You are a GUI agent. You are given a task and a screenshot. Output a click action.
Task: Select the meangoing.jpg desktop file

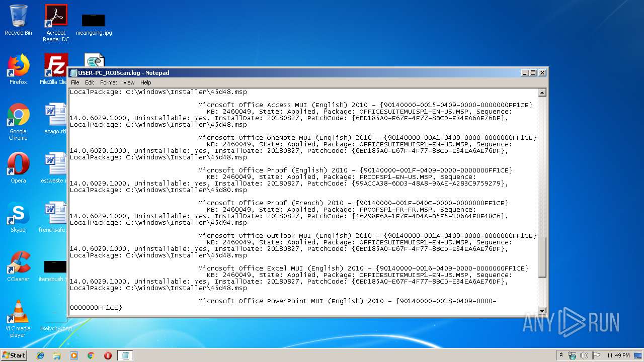94,25
